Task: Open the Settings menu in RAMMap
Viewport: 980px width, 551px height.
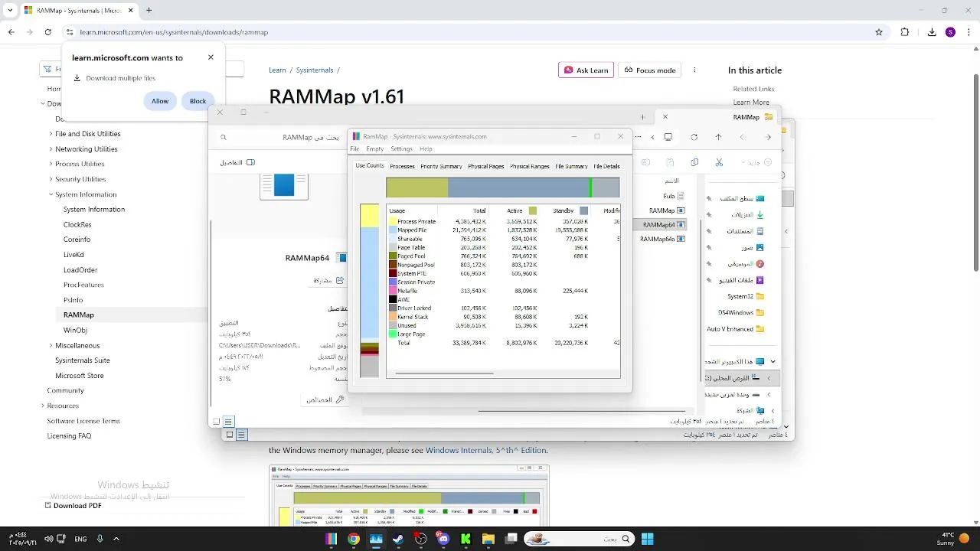Action: [x=401, y=149]
